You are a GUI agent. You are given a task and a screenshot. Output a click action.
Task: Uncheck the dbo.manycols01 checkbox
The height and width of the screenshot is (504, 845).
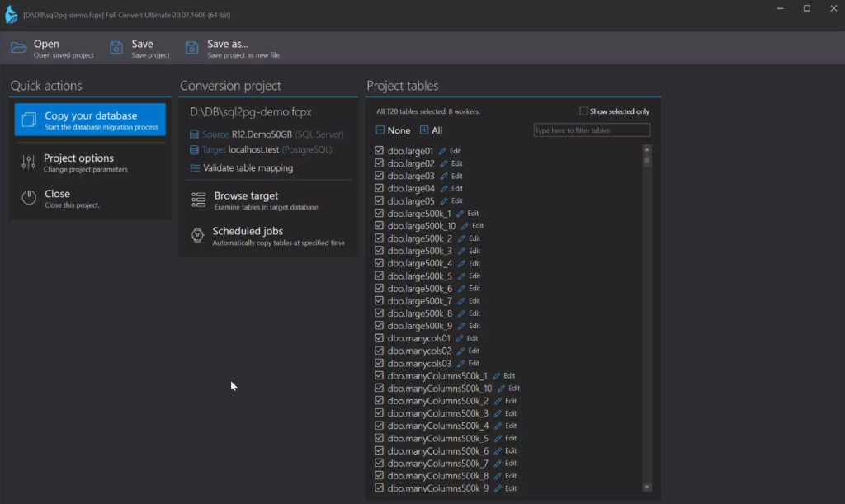click(x=380, y=338)
